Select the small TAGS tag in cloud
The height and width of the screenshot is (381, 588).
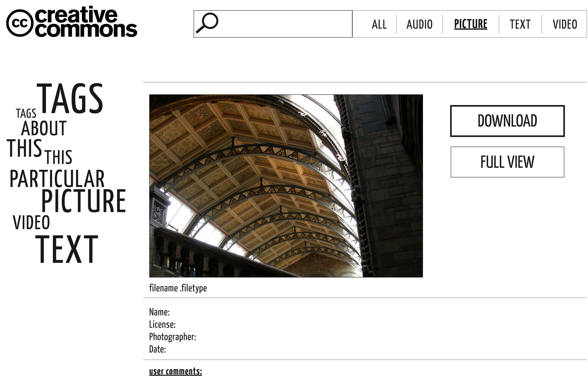pos(26,113)
